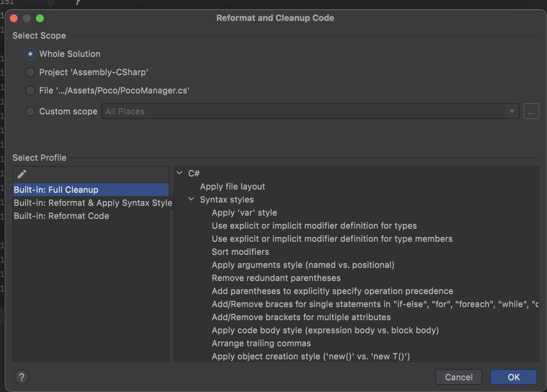This screenshot has height=392, width=547.
Task: Click Remove redundant parentheses item
Action: coord(276,278)
